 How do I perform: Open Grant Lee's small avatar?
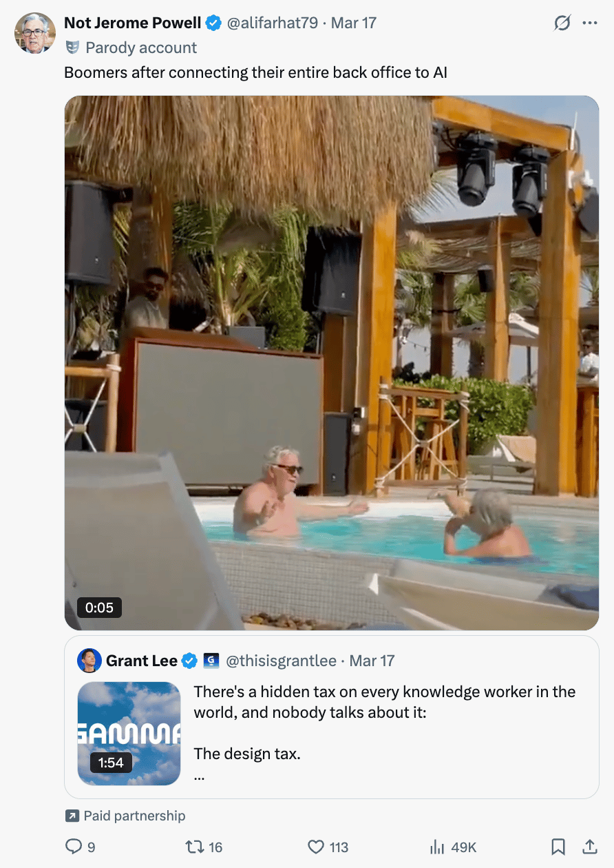(89, 661)
